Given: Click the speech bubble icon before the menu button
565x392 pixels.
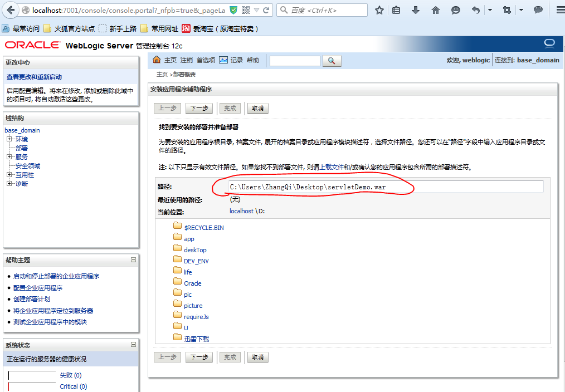Looking at the screenshot, I should (x=538, y=10).
